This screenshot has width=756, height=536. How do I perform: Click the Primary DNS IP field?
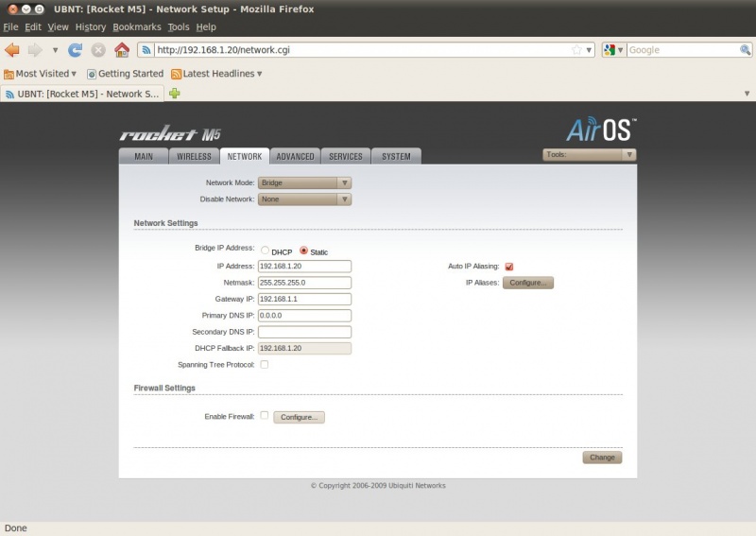coord(304,316)
